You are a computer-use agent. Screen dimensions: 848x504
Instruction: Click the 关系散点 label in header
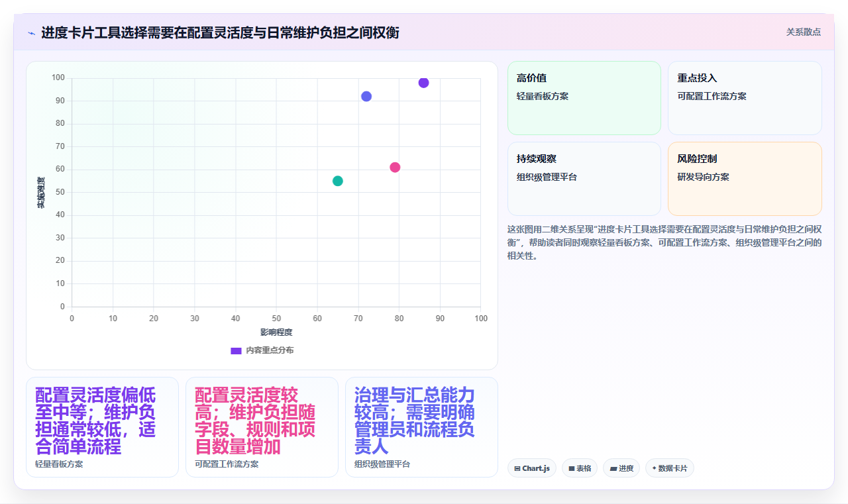pyautogui.click(x=804, y=32)
